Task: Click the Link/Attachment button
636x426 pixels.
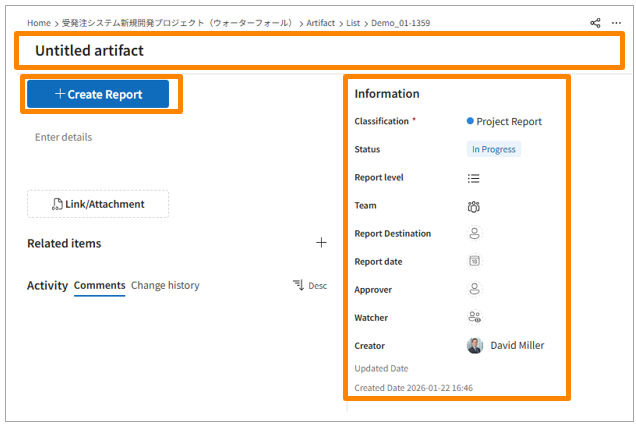Action: tap(98, 204)
